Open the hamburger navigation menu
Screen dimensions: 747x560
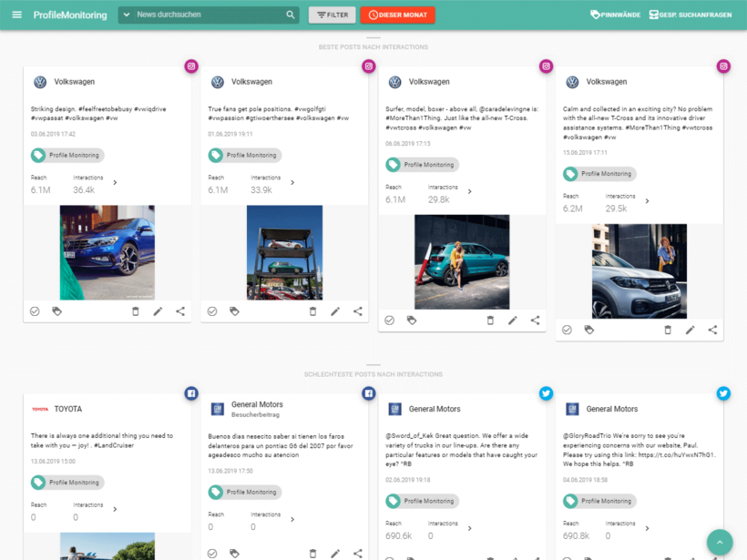tap(16, 15)
